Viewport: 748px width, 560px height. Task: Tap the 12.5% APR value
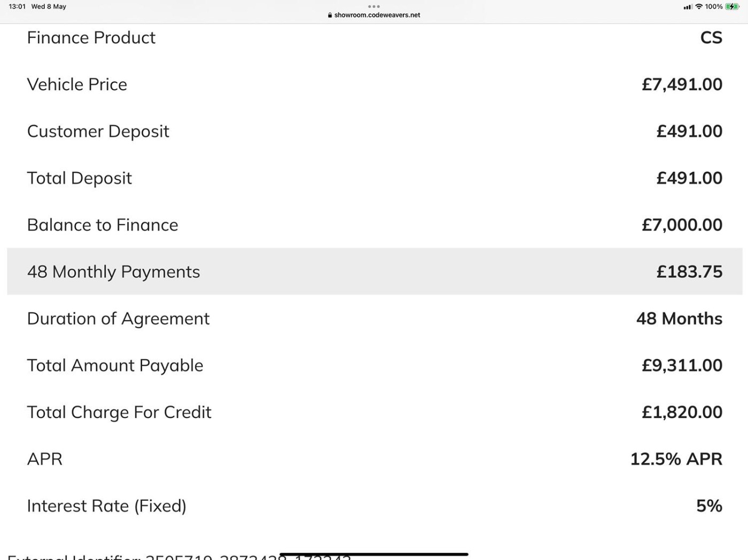[x=676, y=459]
